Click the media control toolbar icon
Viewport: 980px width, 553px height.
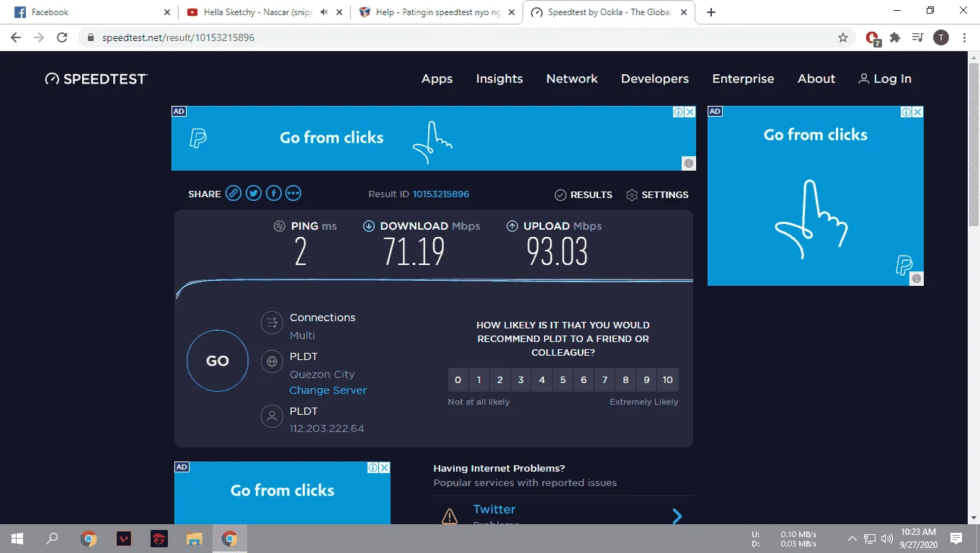(917, 37)
